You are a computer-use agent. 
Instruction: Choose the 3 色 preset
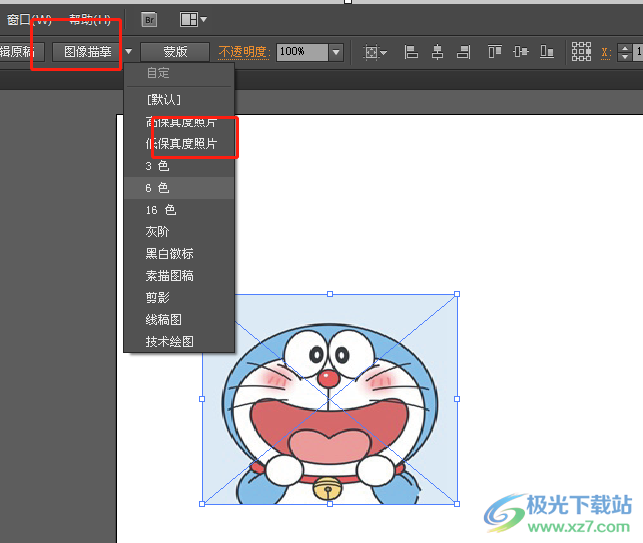point(179,166)
